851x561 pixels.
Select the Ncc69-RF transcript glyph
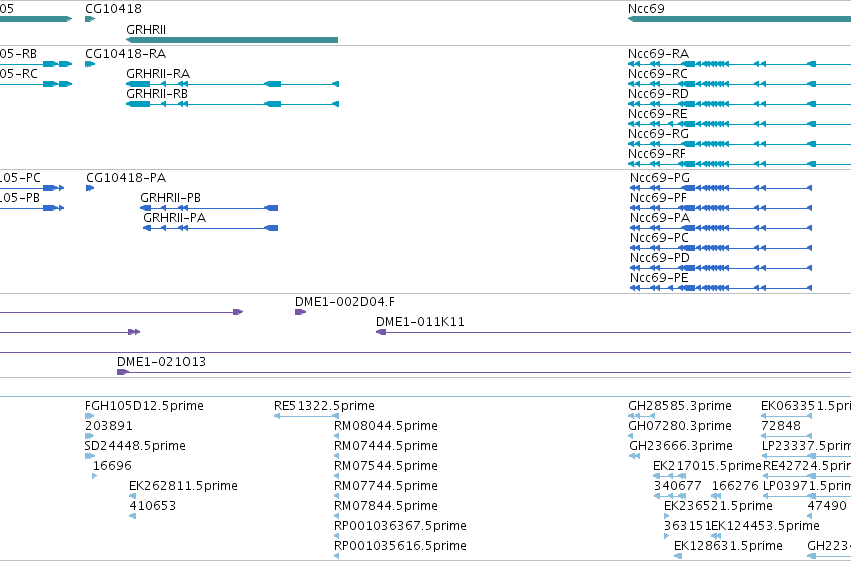tap(739, 164)
